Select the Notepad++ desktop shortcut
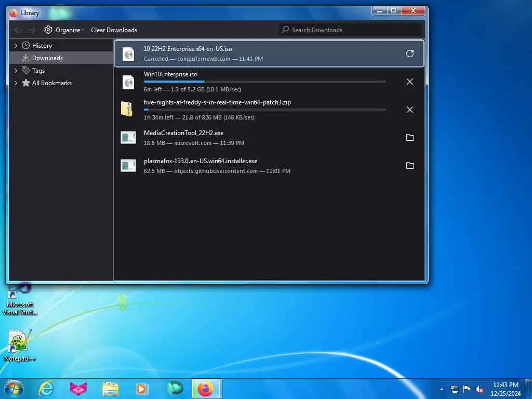This screenshot has height=399, width=532. pos(19,345)
